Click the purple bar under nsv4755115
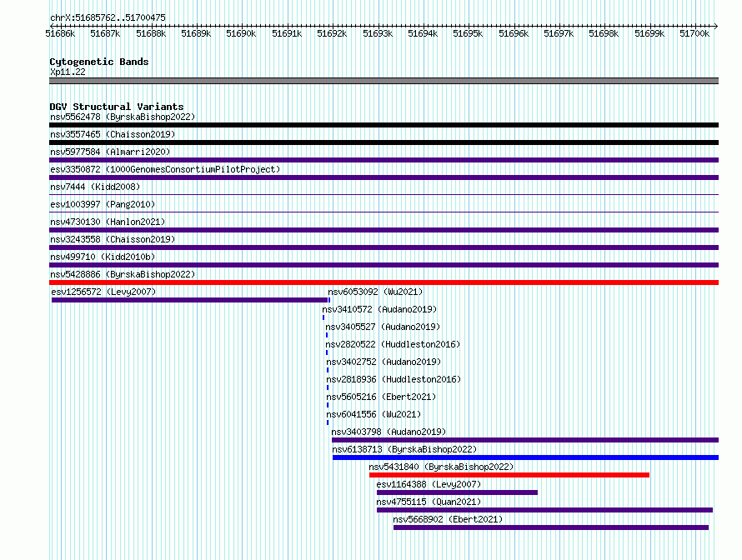The image size is (742, 560). [x=544, y=510]
